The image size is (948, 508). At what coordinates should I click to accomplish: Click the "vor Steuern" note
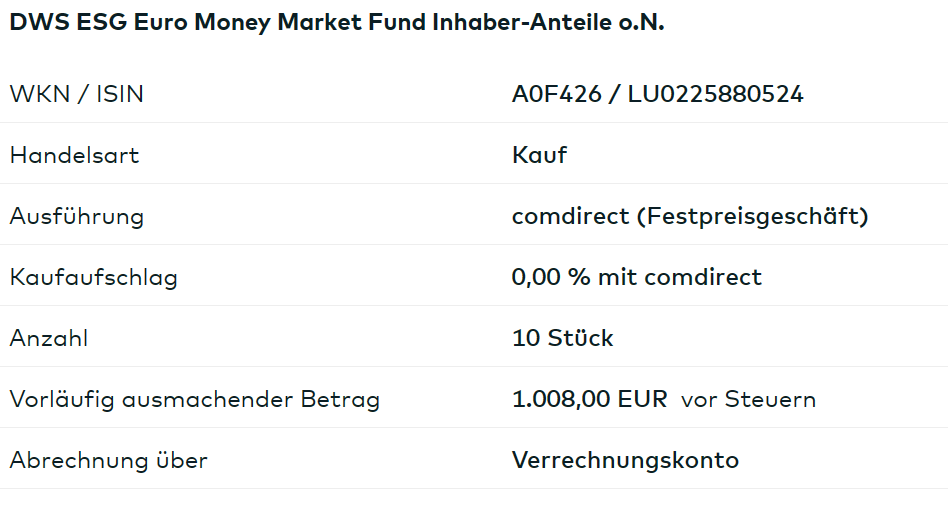748,400
